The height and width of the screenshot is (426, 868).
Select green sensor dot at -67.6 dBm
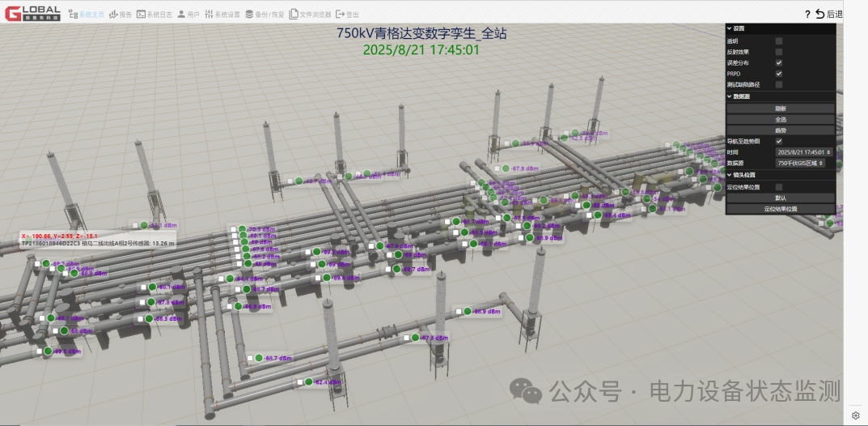247,249
